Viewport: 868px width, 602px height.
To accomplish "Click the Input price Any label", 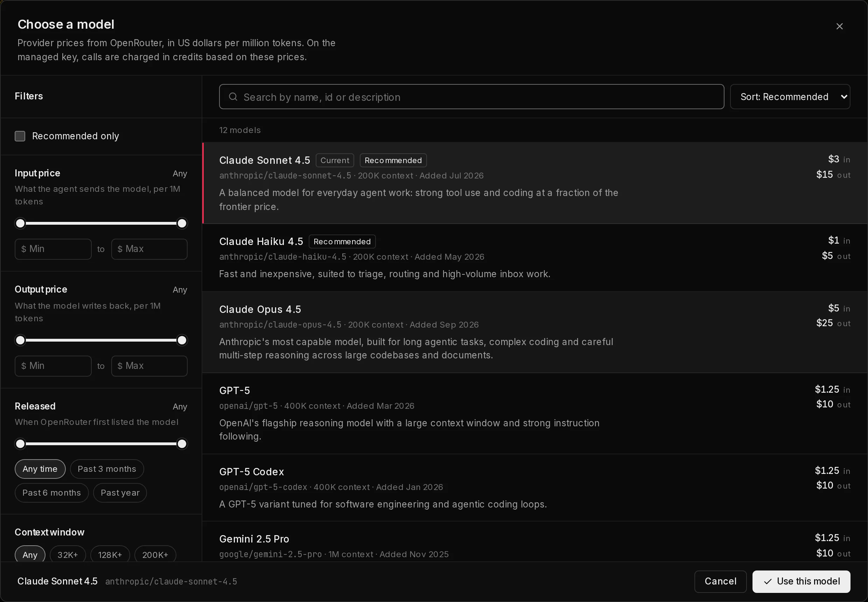I will click(180, 174).
